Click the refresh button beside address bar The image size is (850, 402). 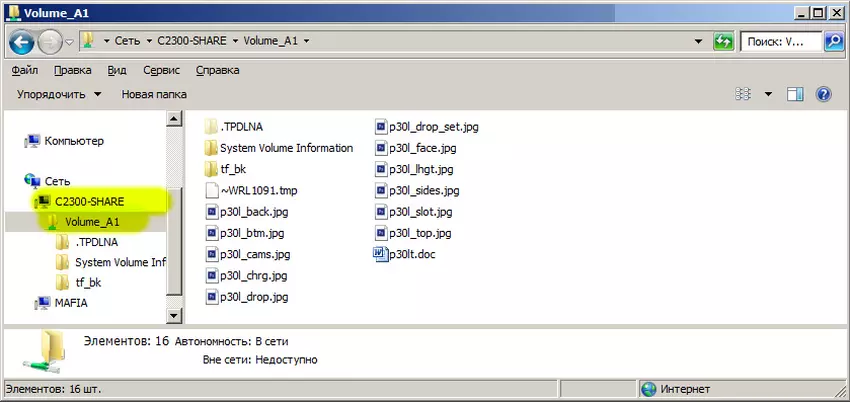(723, 42)
